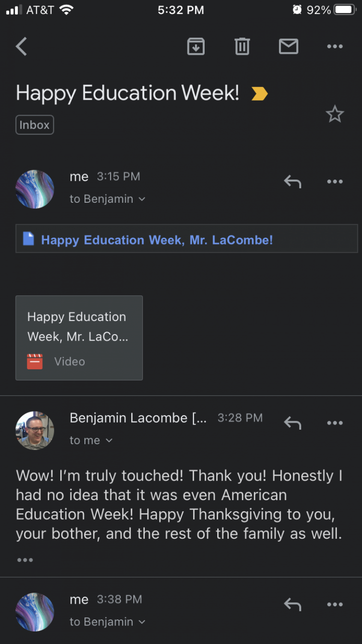Screen dimensions: 362x644
Task: Click the Inbox label tag
Action: [x=34, y=125]
